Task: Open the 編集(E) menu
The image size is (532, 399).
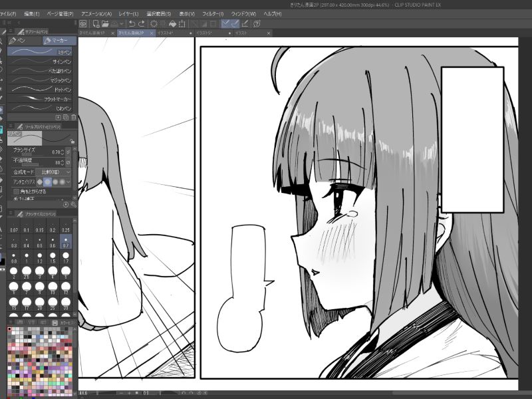Action: [32, 14]
